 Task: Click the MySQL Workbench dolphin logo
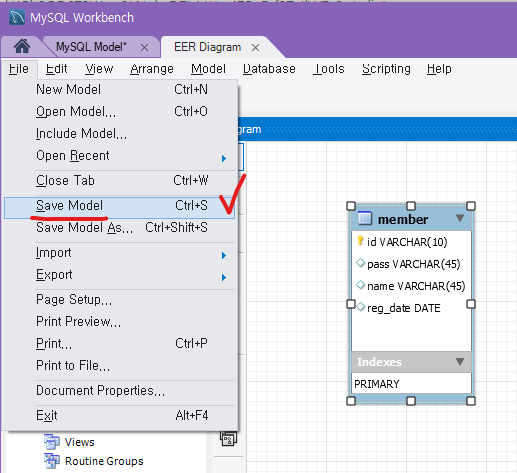[x=17, y=18]
